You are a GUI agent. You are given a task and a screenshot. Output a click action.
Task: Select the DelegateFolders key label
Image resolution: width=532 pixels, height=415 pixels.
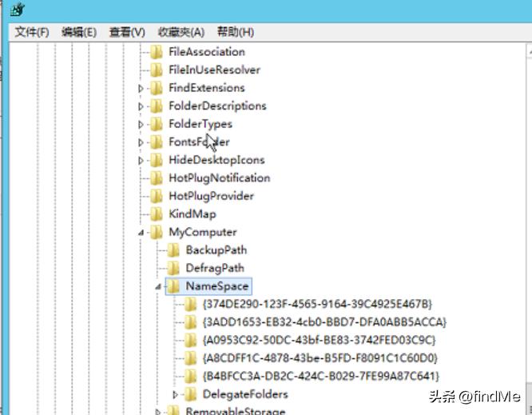pos(245,394)
